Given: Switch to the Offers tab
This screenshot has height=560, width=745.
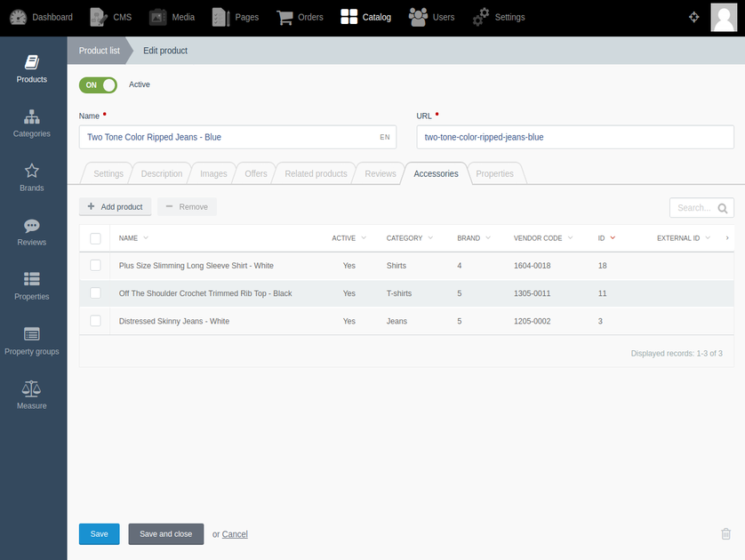Looking at the screenshot, I should (x=256, y=173).
